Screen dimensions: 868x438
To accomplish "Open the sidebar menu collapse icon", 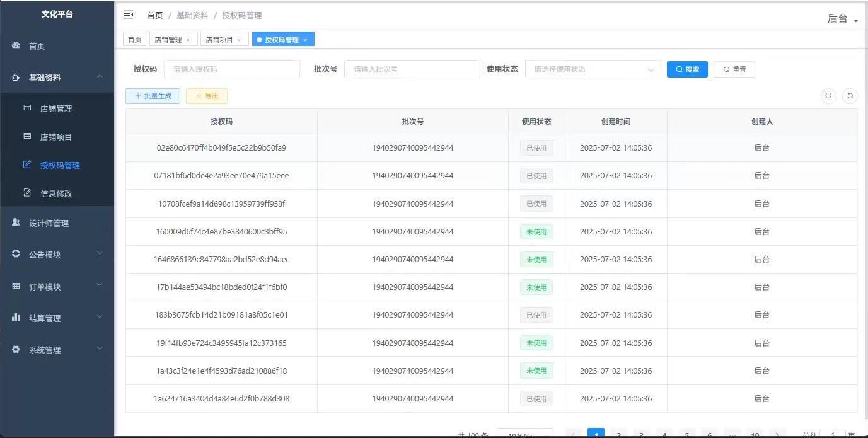I will coord(129,14).
